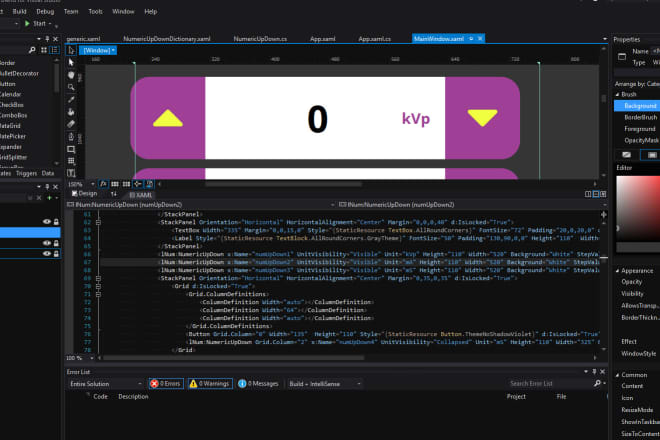Click green plus icon in Objects panel
The height and width of the screenshot is (440, 660).
49,197
